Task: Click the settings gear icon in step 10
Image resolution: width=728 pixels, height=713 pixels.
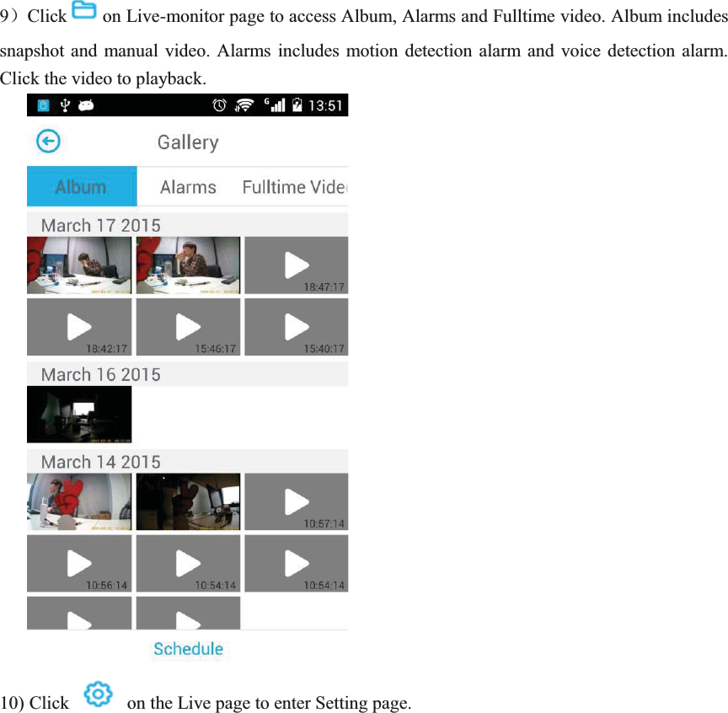Action: (99, 694)
